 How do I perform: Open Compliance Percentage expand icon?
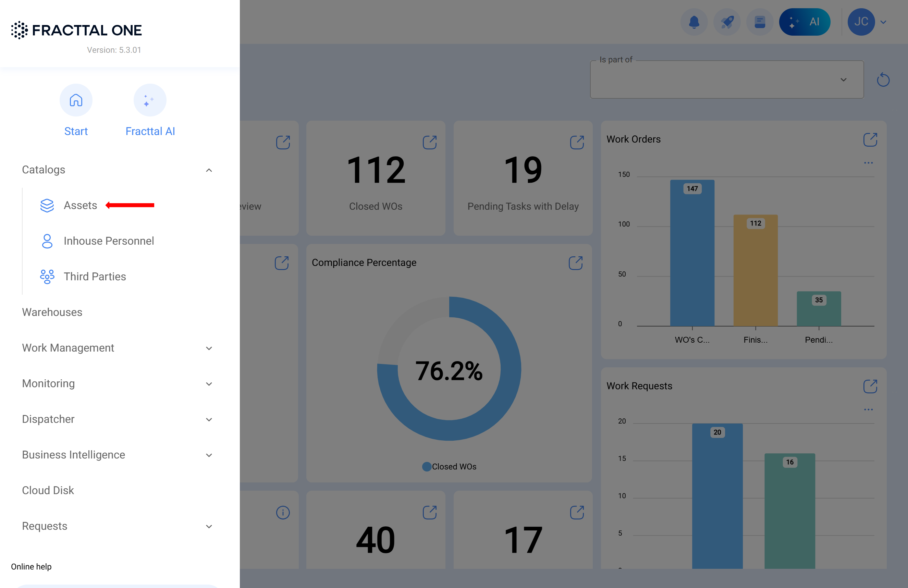(575, 263)
